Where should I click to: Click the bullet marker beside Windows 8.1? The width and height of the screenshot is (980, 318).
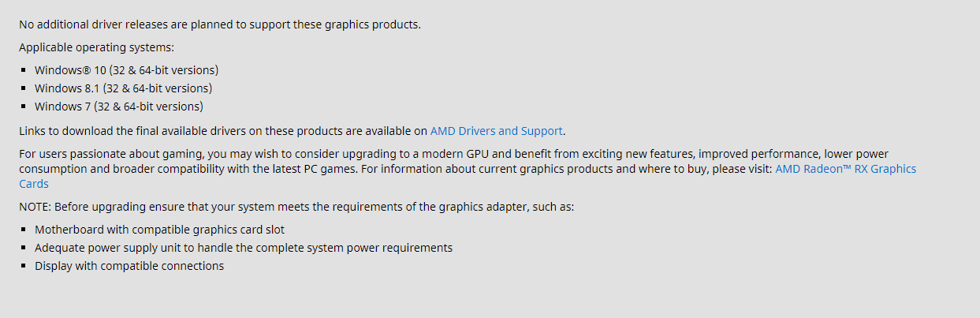pos(24,88)
